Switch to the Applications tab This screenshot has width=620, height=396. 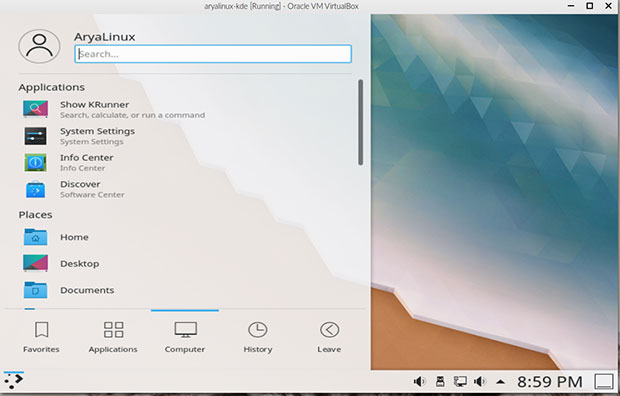pos(113,337)
